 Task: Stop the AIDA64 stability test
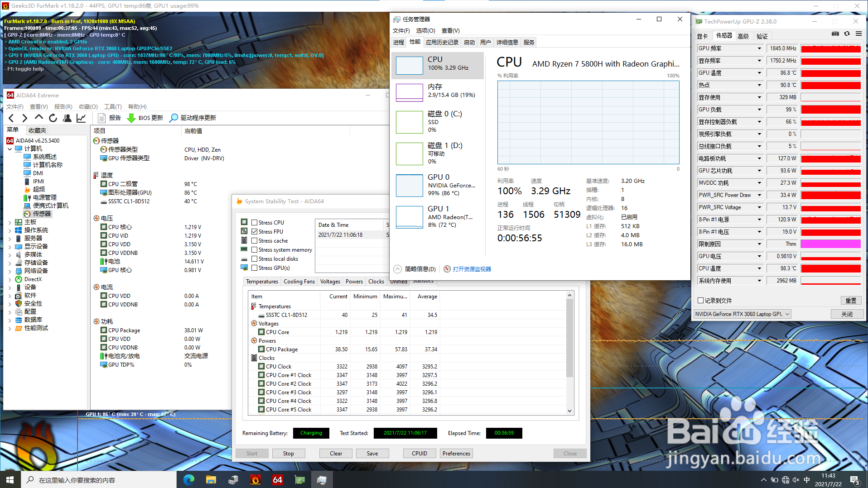289,454
